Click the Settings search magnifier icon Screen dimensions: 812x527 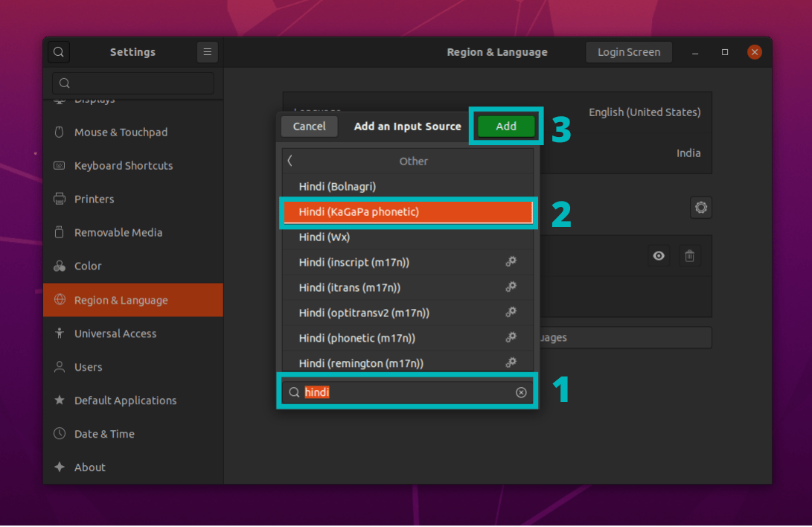coord(59,52)
